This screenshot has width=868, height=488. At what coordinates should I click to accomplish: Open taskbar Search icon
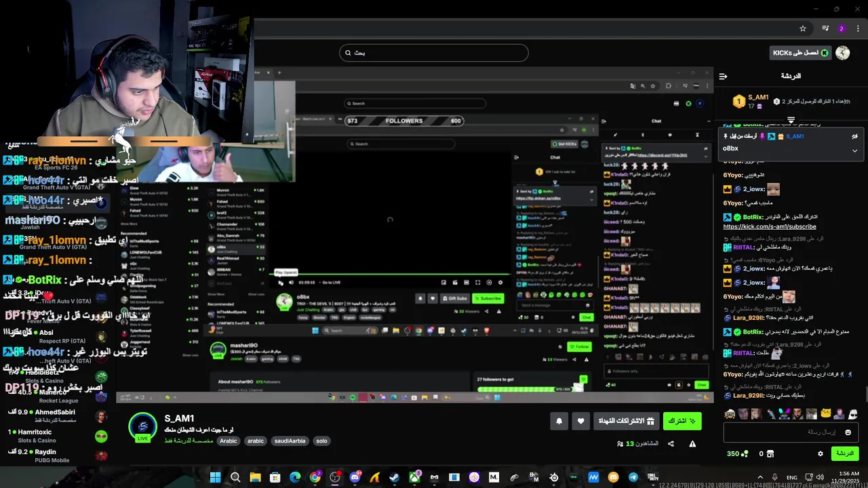tap(235, 477)
